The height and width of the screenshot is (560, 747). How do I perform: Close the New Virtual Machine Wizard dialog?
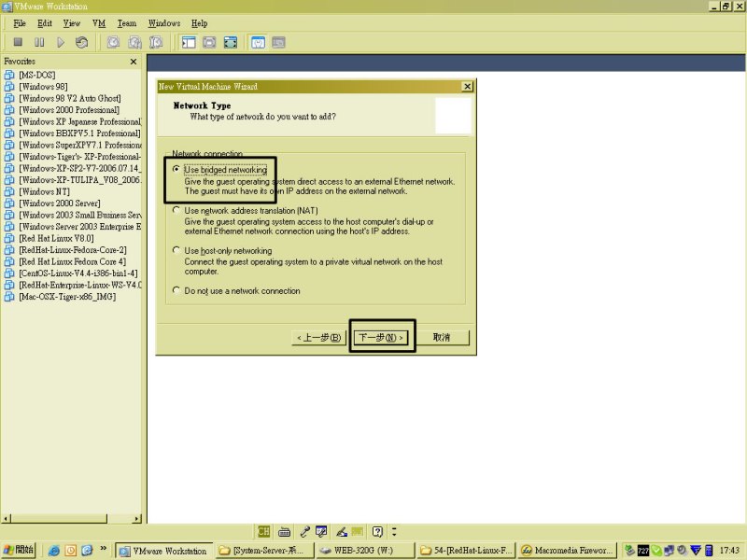[468, 86]
